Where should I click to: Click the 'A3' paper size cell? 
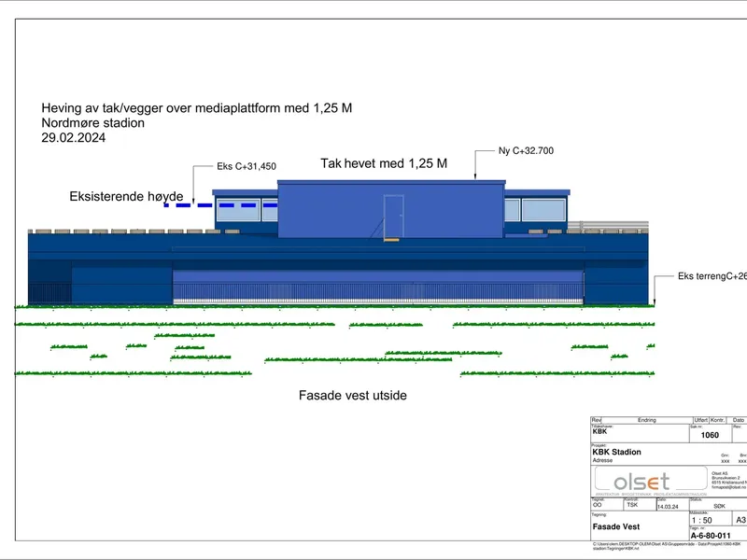click(740, 520)
